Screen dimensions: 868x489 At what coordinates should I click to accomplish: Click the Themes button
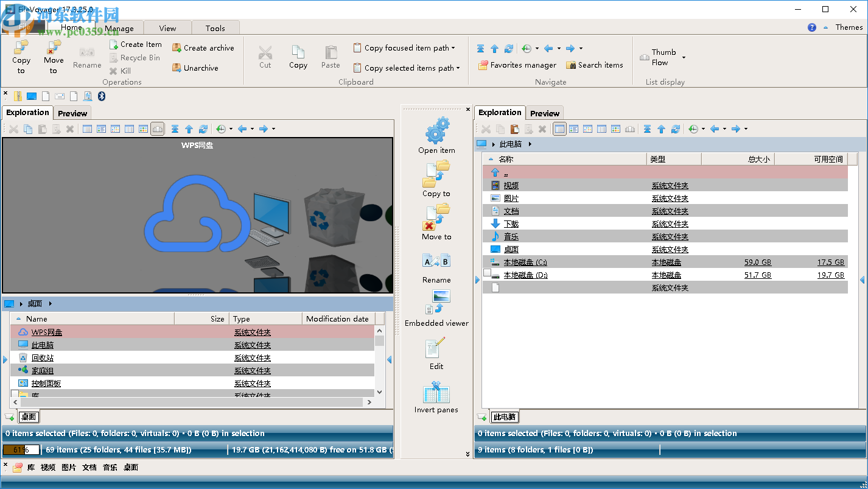click(x=849, y=27)
